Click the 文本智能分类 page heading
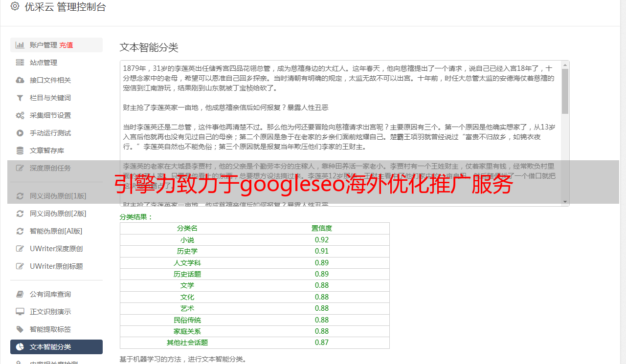The image size is (626, 364). pyautogui.click(x=149, y=47)
